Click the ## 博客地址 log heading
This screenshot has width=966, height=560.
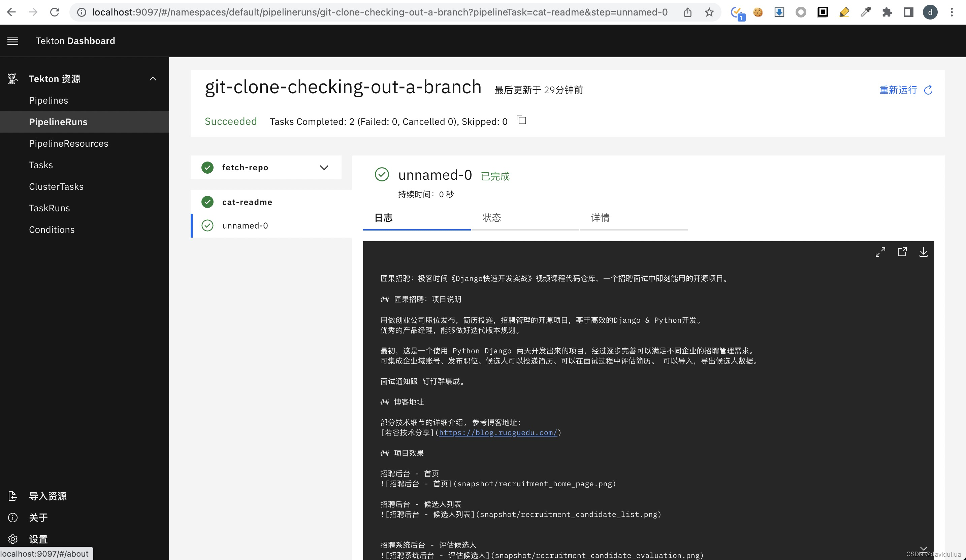[402, 402]
